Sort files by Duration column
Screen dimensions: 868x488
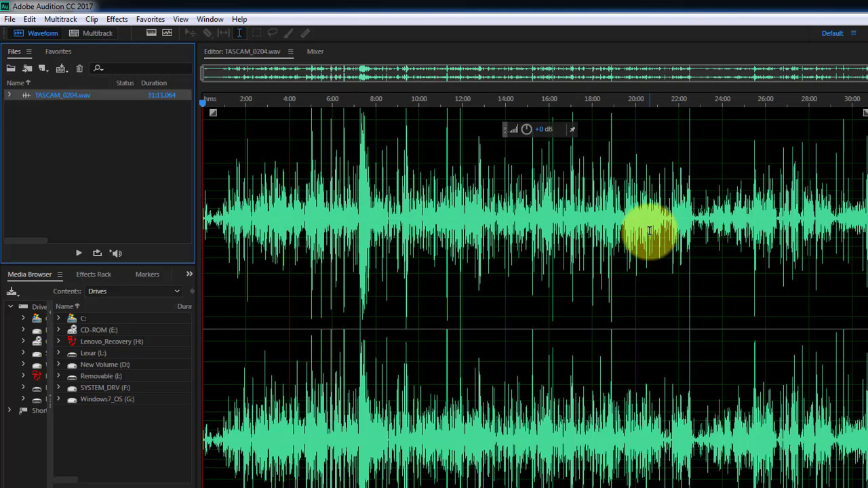(154, 83)
